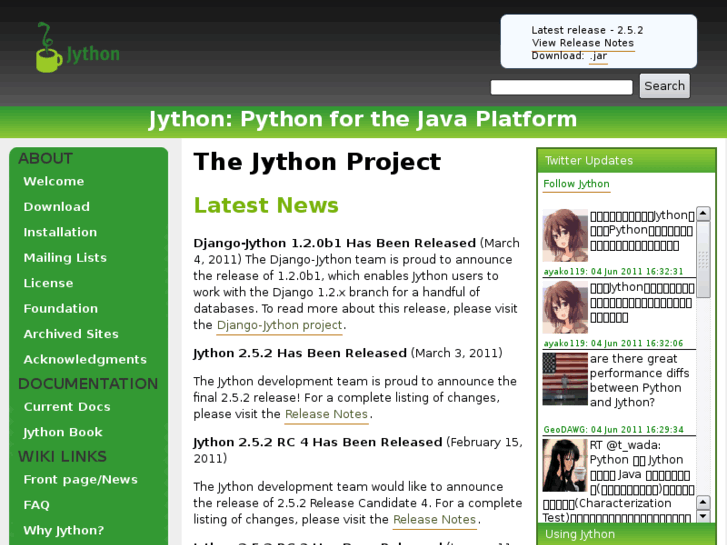Go to the Foundation page
The height and width of the screenshot is (545, 727).
[x=61, y=309]
